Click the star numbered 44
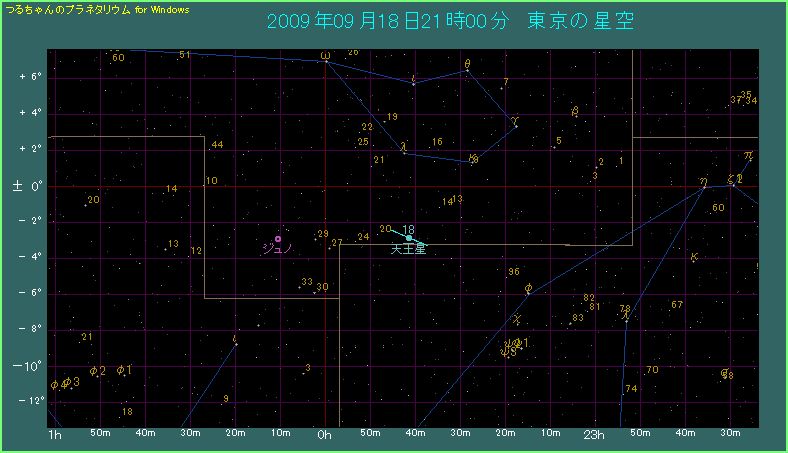Viewport: 788px width, 453px height. pos(217,146)
